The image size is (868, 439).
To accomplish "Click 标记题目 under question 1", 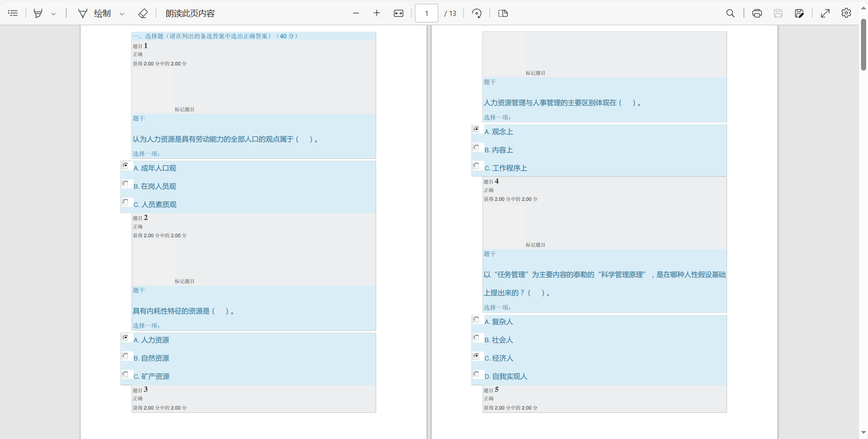I will (x=184, y=109).
